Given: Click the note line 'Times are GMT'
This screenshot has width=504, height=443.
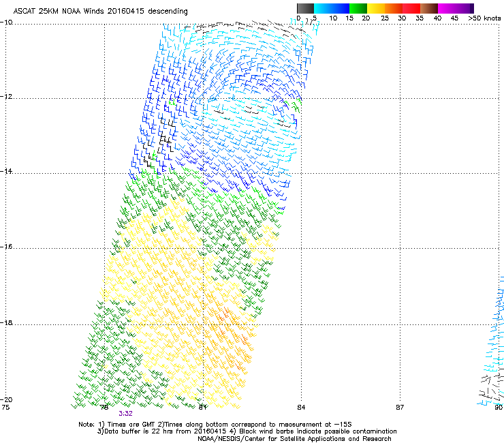Looking at the screenshot, I should (131, 425).
